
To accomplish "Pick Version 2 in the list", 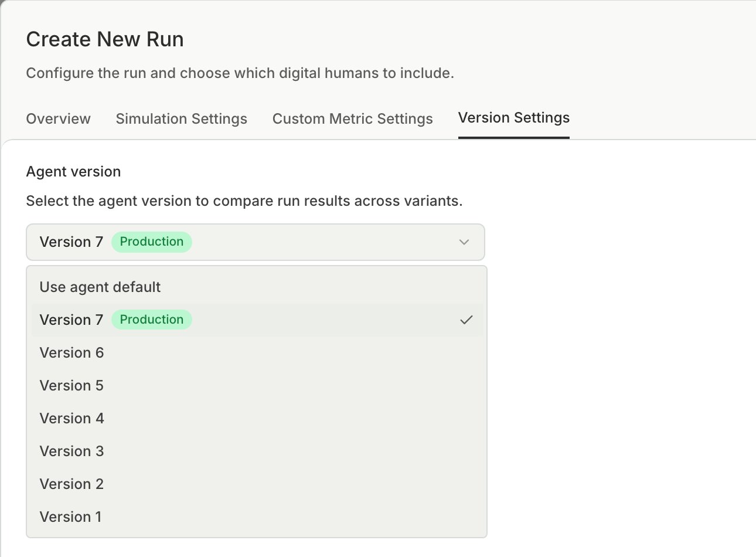I will [257, 484].
